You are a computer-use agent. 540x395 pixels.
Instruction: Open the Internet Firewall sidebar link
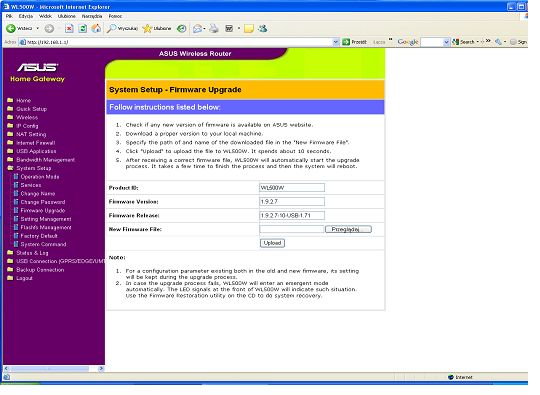coord(35,143)
